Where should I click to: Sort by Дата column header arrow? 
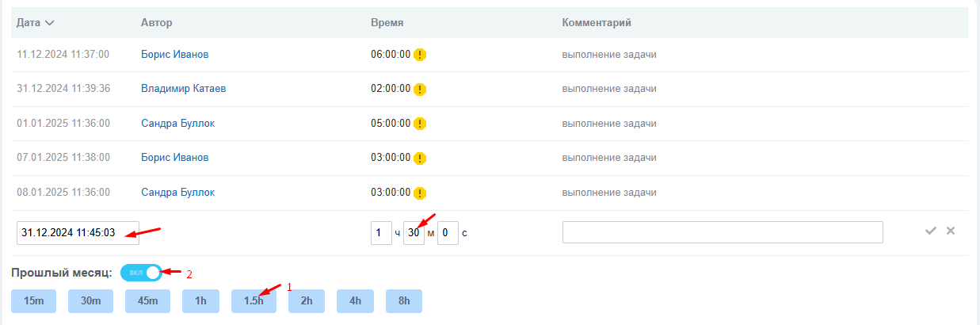[50, 23]
